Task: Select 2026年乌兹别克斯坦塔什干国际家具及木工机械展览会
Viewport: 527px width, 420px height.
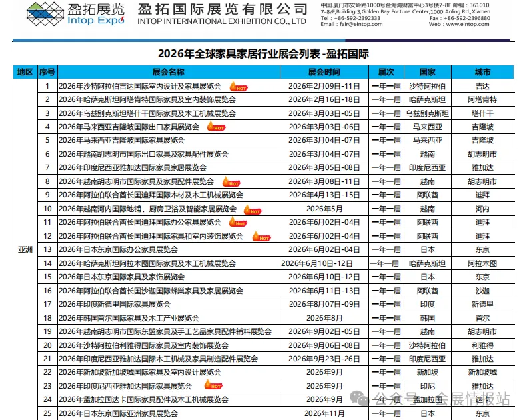Action: point(147,113)
